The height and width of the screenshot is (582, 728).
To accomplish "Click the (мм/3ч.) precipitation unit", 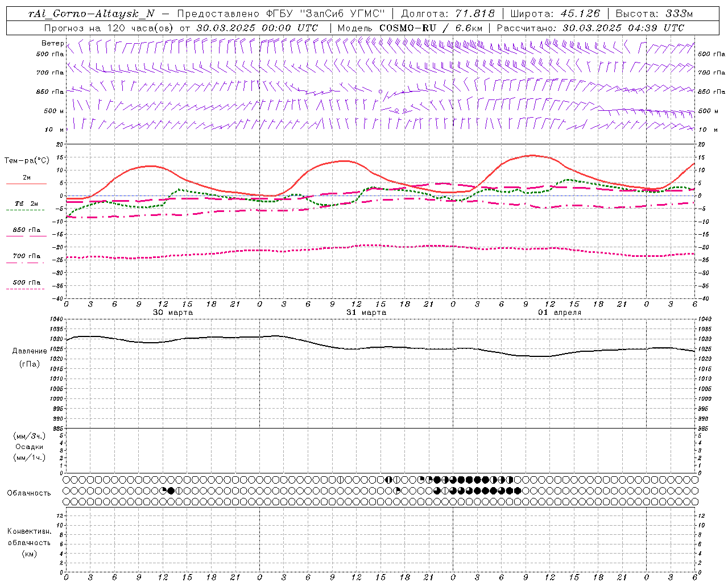I will pos(30,436).
